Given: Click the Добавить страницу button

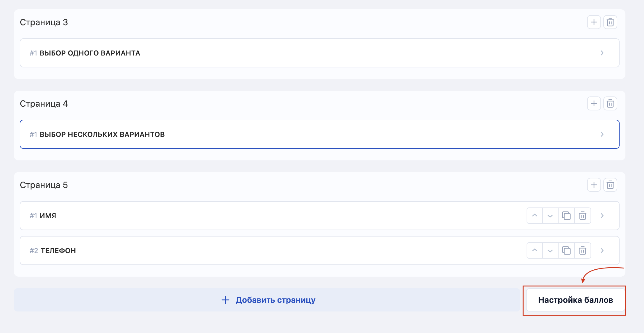Looking at the screenshot, I should tap(267, 300).
